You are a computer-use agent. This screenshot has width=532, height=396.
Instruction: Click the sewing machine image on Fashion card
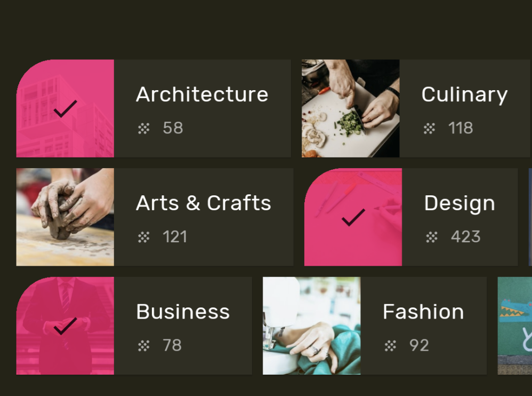[311, 326]
